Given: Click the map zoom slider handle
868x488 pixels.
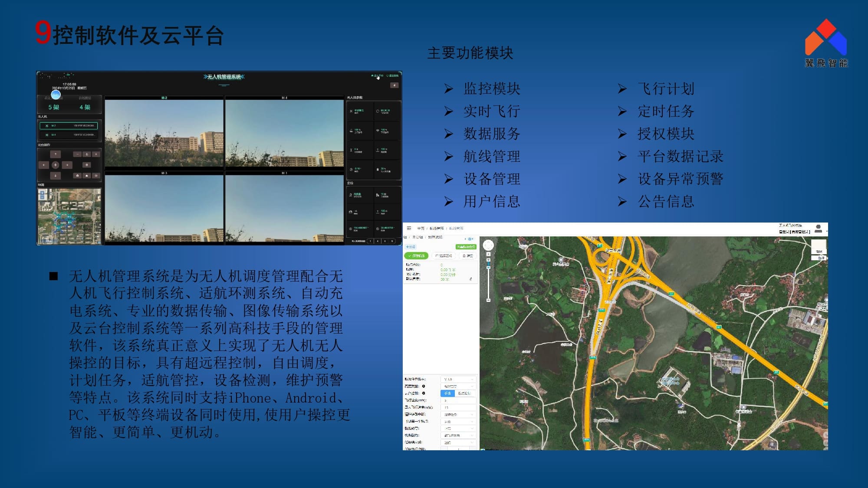Looking at the screenshot, I should pyautogui.click(x=488, y=267).
